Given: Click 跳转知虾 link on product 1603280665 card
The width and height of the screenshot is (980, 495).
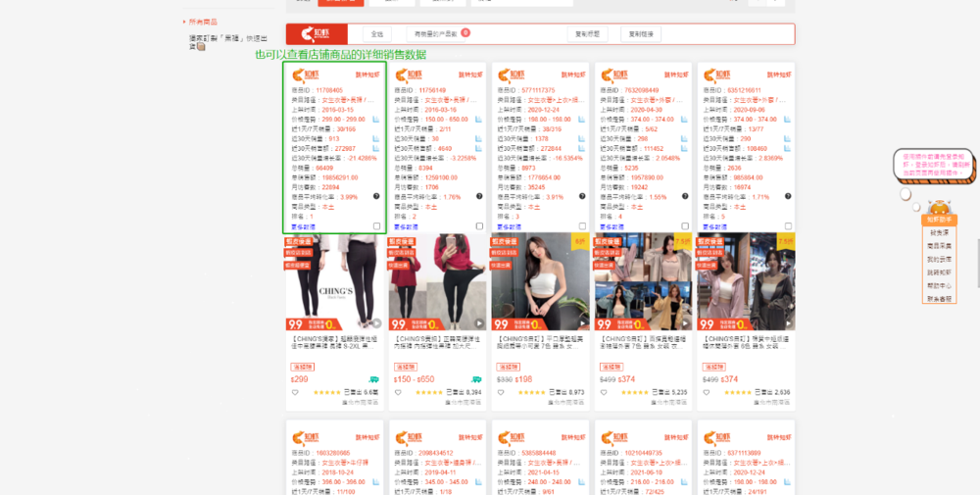Looking at the screenshot, I should [367, 437].
